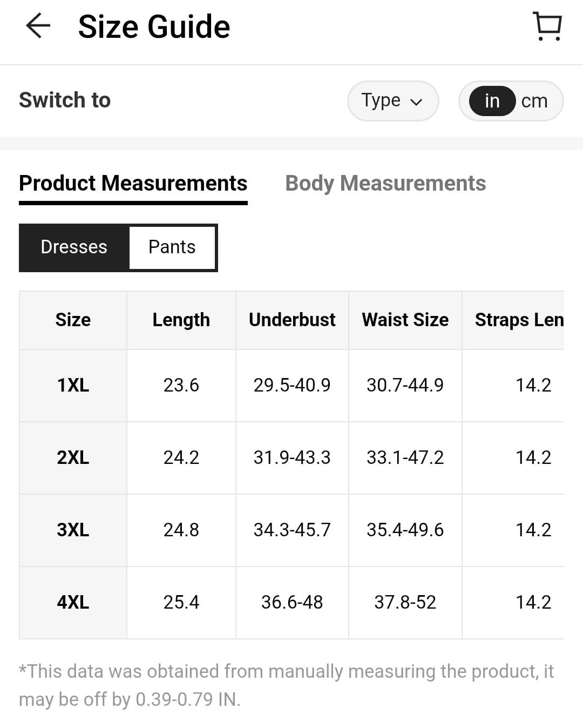583x728 pixels.
Task: Tap the Size Guide title
Action: [x=154, y=27]
